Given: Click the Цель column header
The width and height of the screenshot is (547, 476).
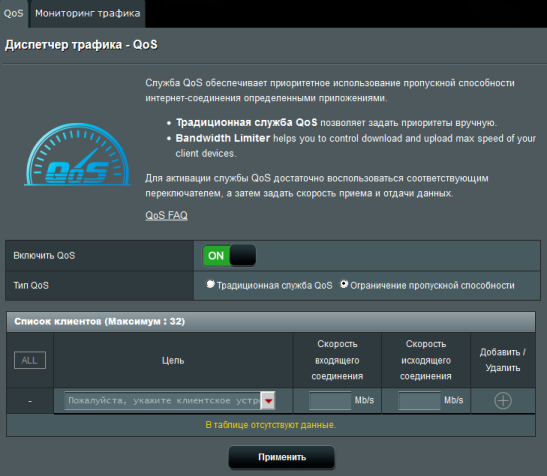Looking at the screenshot, I should (x=173, y=360).
